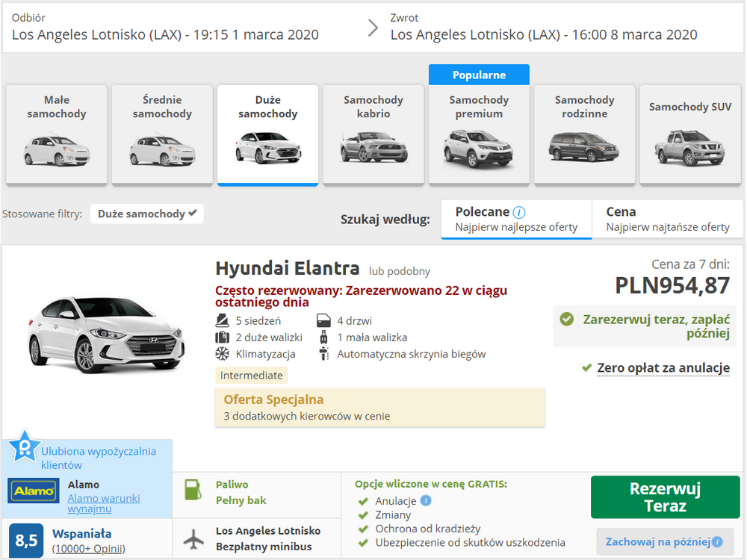Screen dimensions: 747x560
Task: Click the Zero opłat za anulacje link
Action: 663,368
